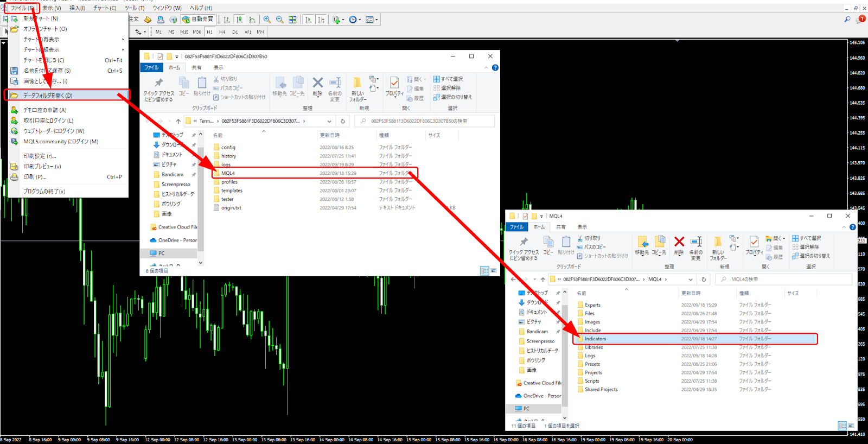
Task: Open the periodicity clock dropdown arrow
Action: (360, 20)
